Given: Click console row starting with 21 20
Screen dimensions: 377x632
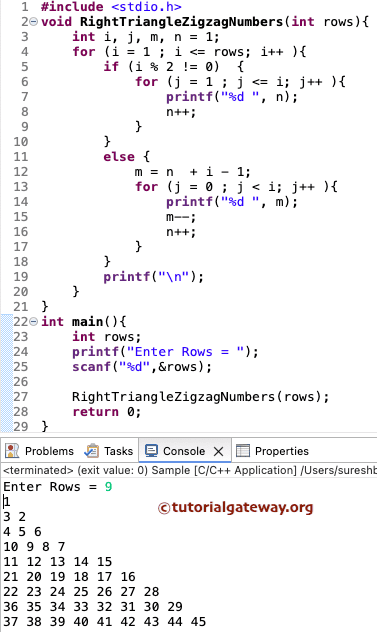Looking at the screenshot, I should [x=69, y=577].
